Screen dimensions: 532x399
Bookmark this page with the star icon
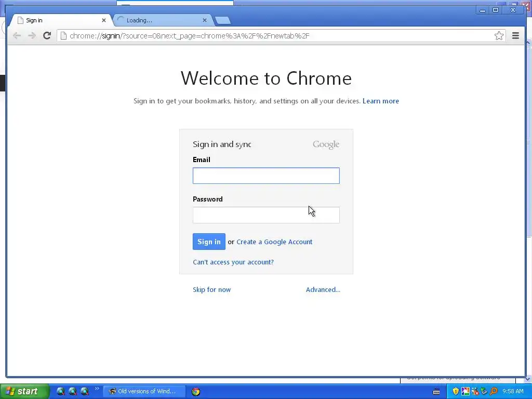pyautogui.click(x=499, y=36)
